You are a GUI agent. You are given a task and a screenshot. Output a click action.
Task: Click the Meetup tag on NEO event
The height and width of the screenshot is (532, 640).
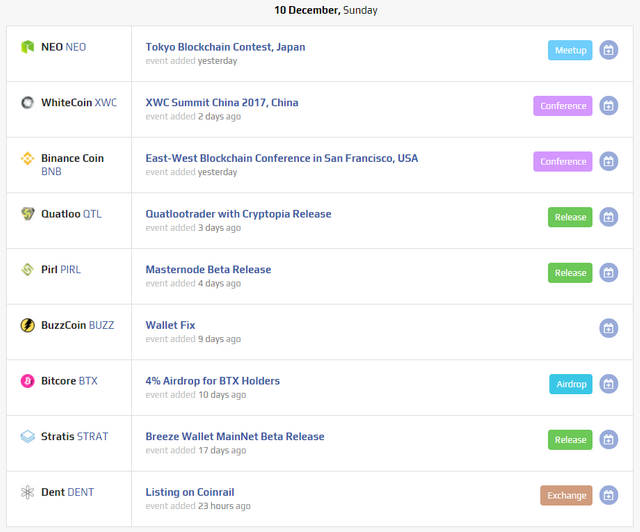tap(570, 50)
